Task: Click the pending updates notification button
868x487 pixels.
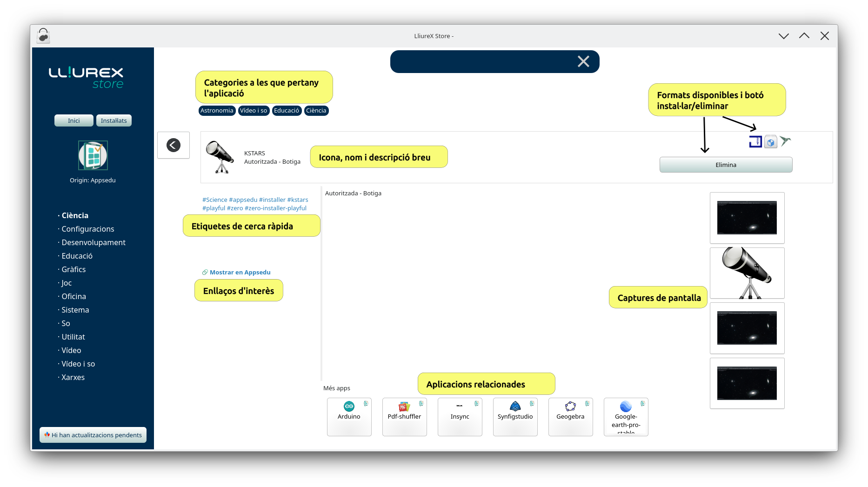Action: [x=93, y=435]
